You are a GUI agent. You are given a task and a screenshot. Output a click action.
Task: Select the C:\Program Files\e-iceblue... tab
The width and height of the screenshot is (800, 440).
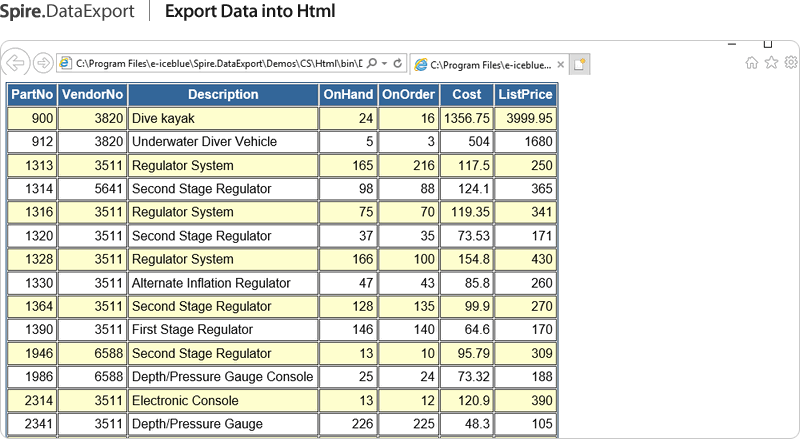[x=489, y=65]
